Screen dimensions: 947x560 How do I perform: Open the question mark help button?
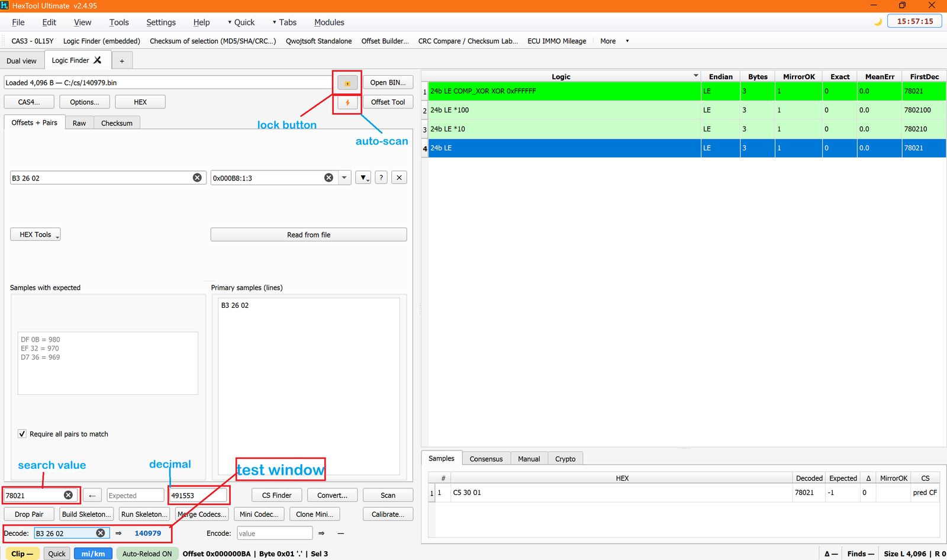(381, 178)
